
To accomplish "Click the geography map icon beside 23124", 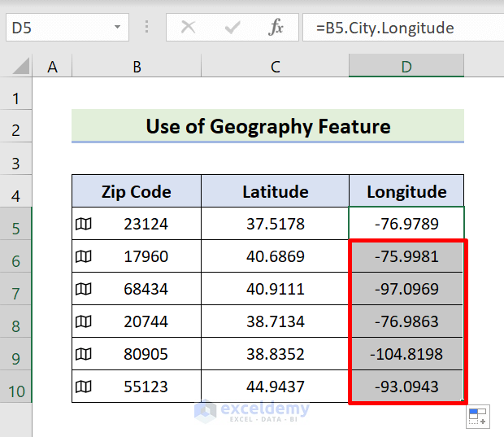I will pos(83,224).
